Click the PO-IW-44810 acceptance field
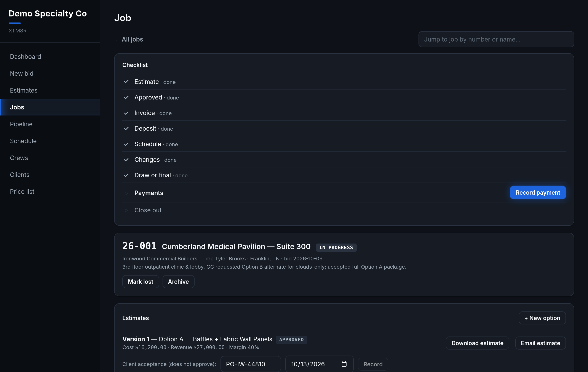Screen dimensions: 588x372 tap(251, 364)
